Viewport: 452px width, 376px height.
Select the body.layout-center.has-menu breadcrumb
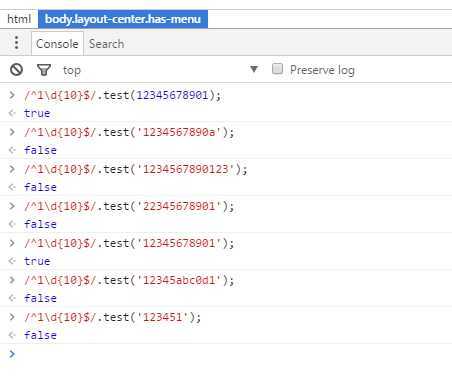(x=123, y=19)
